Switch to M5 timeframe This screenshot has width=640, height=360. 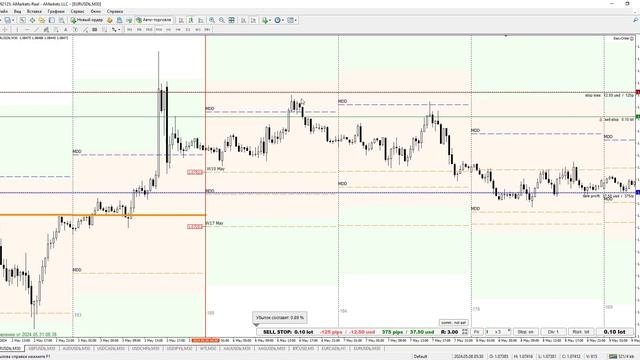coord(139,29)
